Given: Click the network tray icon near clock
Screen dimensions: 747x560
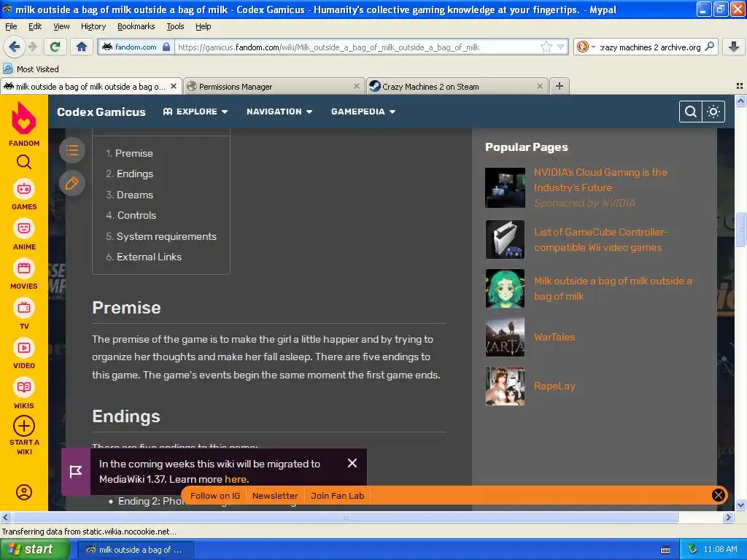Looking at the screenshot, I should [693, 549].
